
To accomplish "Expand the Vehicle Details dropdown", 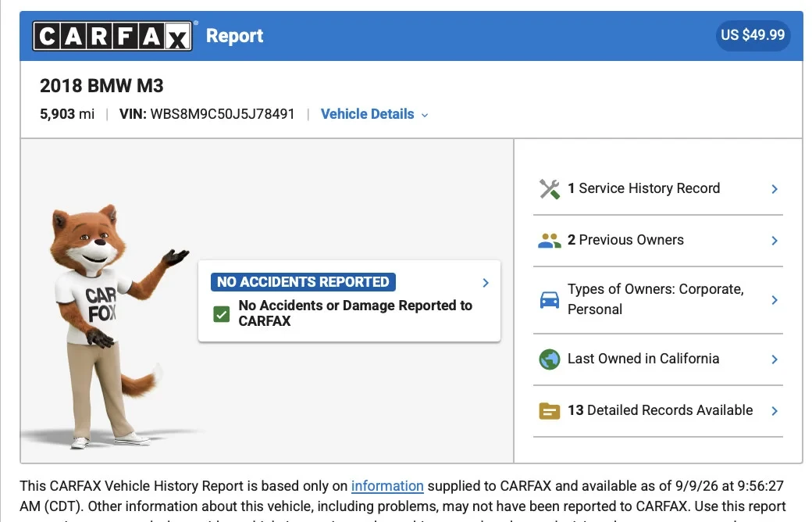I will (x=375, y=114).
